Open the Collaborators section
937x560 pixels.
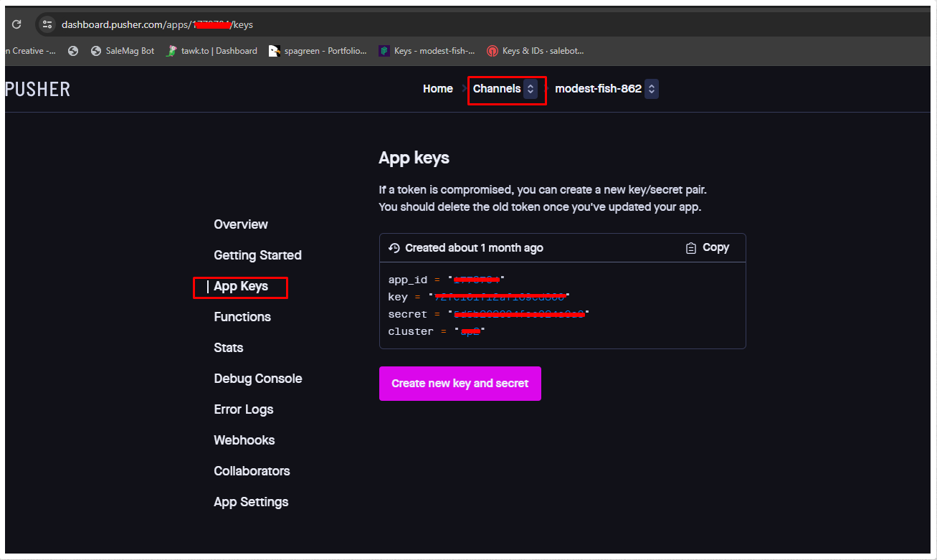(x=252, y=471)
